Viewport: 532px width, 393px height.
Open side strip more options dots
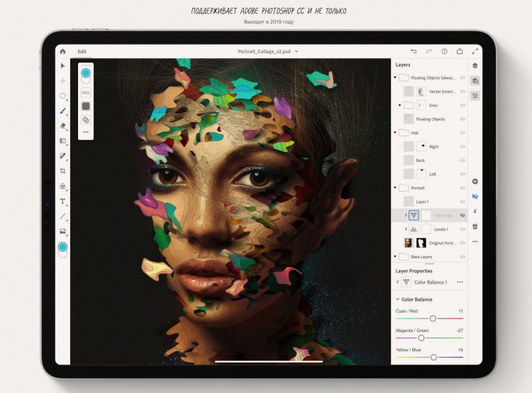[475, 242]
